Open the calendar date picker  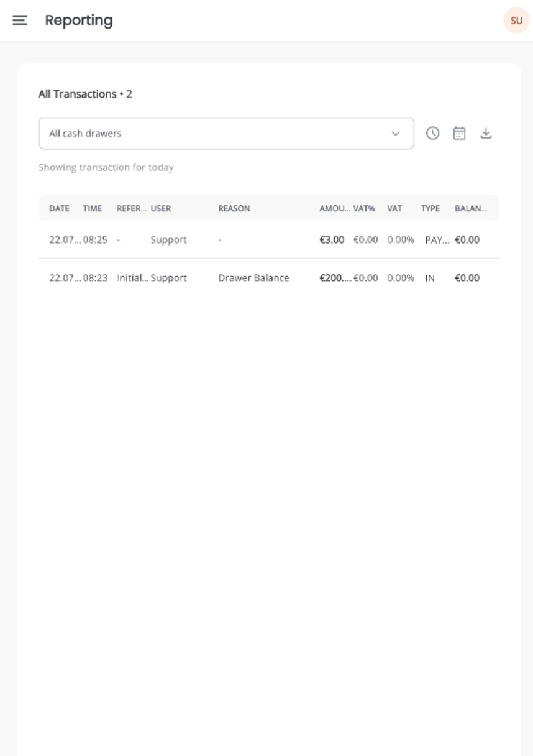[459, 133]
